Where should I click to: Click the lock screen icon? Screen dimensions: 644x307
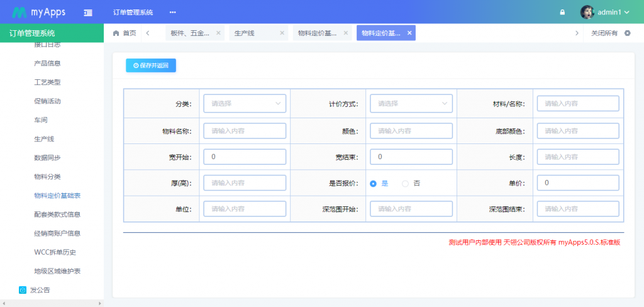tap(562, 12)
